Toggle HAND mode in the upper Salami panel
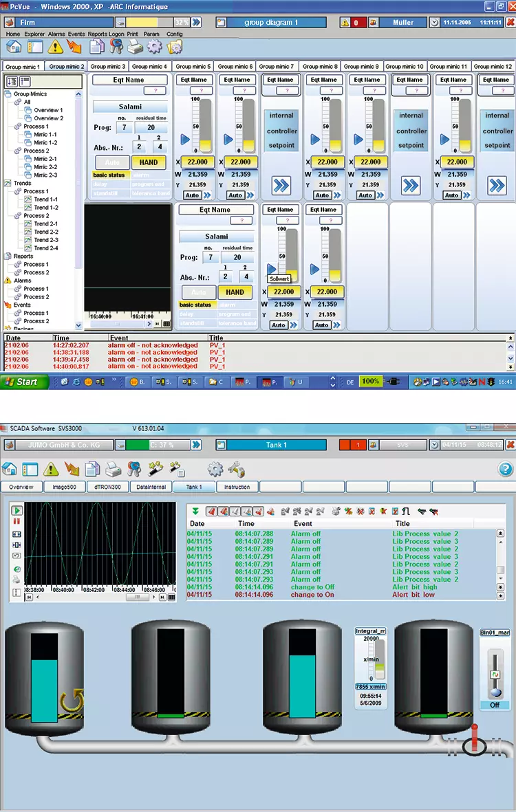Viewport: 516px width, 812px height. [149, 162]
